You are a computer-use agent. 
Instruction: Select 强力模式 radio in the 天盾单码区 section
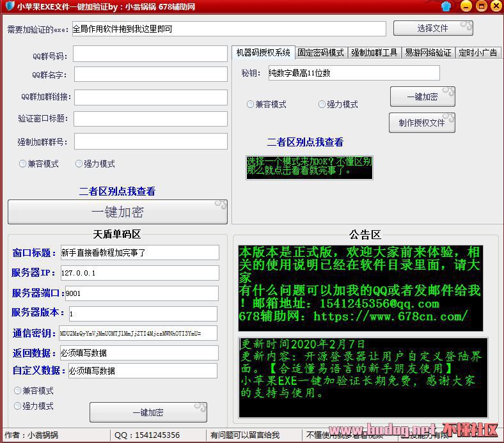click(x=18, y=406)
